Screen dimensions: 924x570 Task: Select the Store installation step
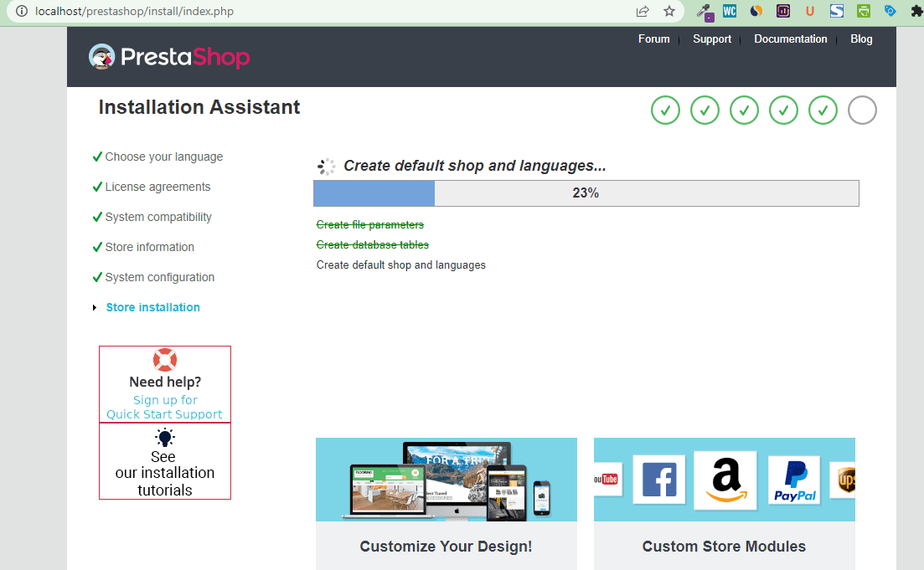(153, 307)
